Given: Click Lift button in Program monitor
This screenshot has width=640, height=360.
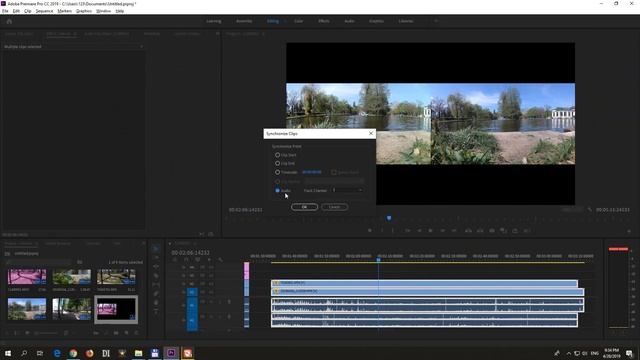Looking at the screenshot, I should pyautogui.click(x=468, y=231).
